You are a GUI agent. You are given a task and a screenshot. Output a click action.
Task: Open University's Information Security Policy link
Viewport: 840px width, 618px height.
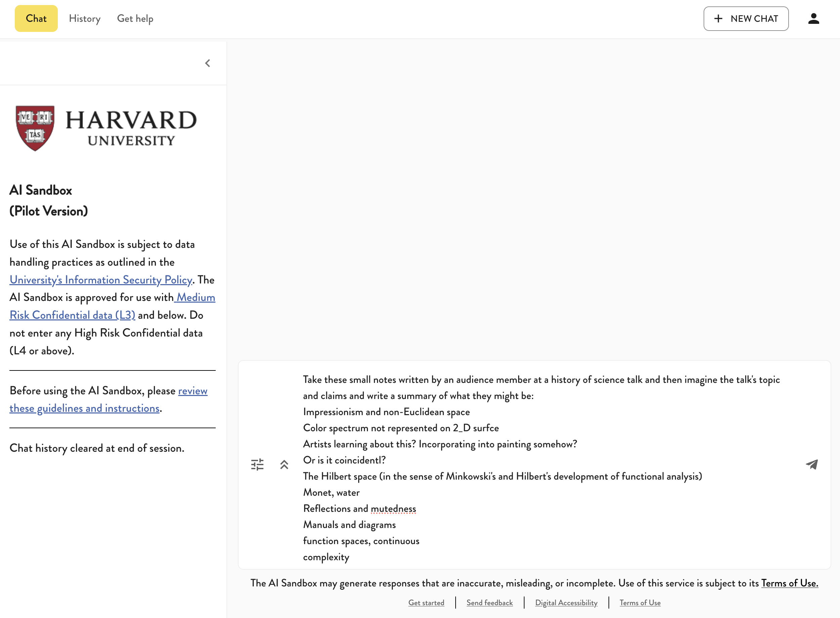click(101, 280)
